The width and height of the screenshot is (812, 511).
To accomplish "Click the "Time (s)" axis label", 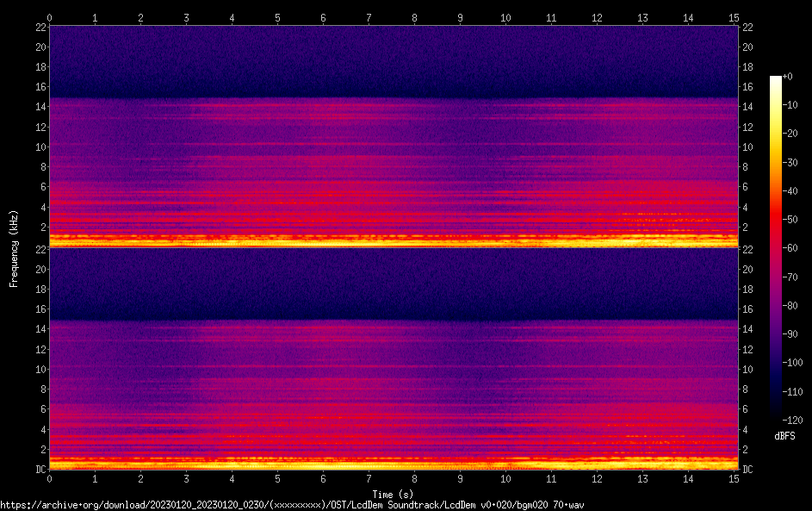I will [394, 494].
